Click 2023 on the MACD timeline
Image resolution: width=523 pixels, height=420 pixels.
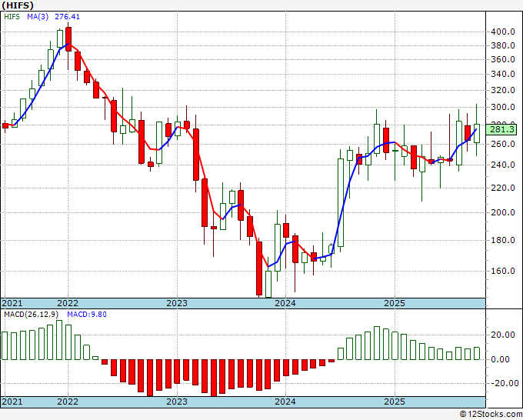[x=177, y=402]
